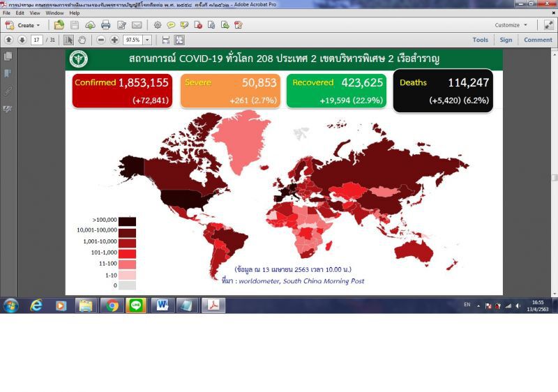
Task: Click the Save floppy disk icon
Action: [x=75, y=25]
